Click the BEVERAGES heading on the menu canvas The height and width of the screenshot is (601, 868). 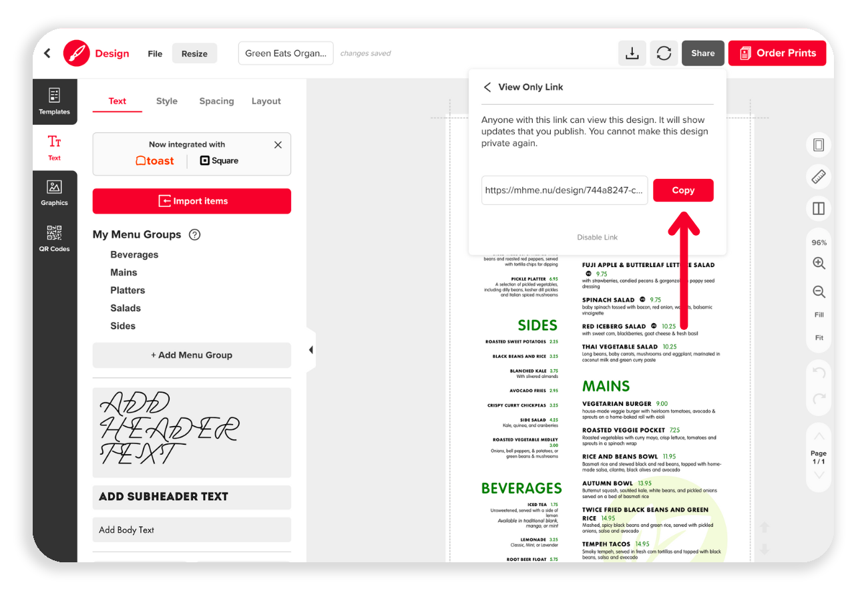tap(521, 488)
